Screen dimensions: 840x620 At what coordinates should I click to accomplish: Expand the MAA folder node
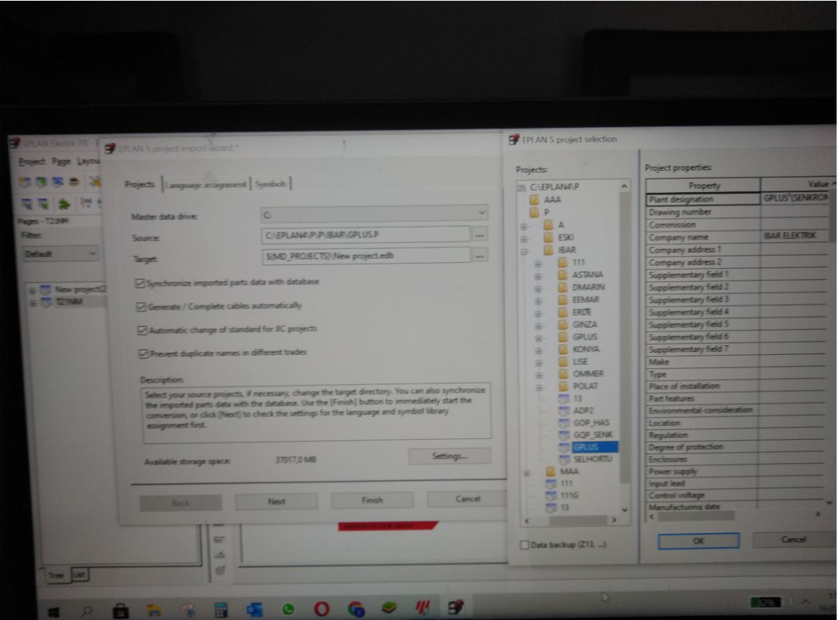pyautogui.click(x=527, y=472)
